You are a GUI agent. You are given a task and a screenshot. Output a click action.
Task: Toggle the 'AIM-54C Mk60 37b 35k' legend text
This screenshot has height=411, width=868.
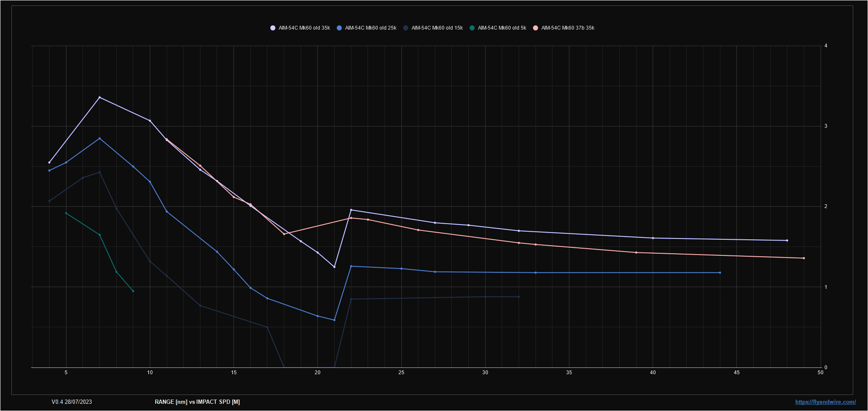click(x=568, y=28)
